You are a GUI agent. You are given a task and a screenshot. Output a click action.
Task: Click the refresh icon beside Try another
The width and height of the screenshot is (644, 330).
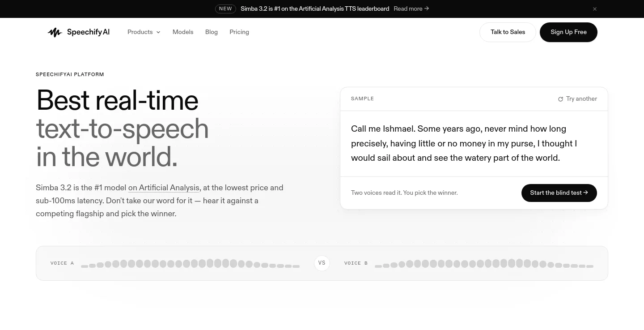560,99
